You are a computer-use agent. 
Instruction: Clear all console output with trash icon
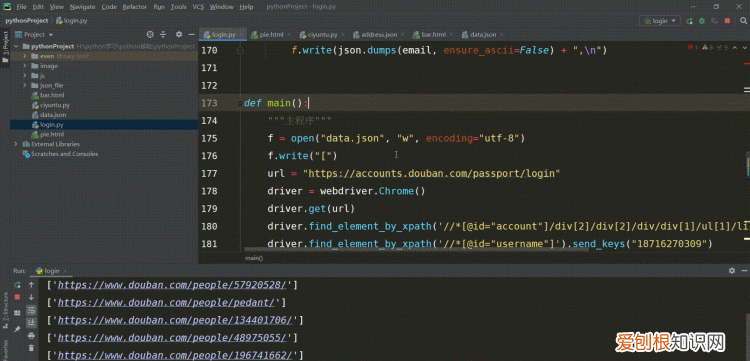(x=31, y=348)
